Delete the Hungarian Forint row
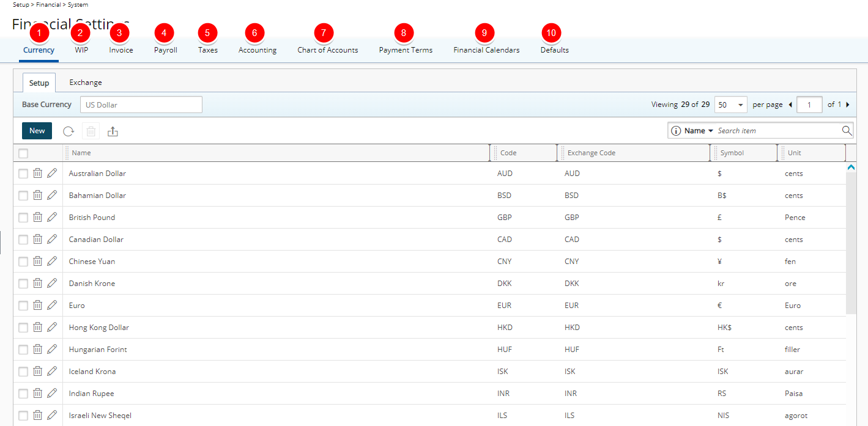 coord(37,349)
